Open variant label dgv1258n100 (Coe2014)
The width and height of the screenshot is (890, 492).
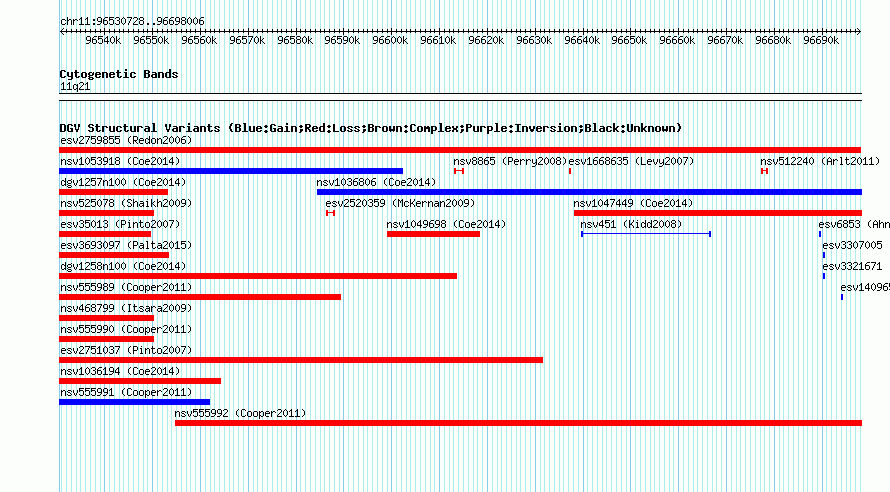point(123,266)
